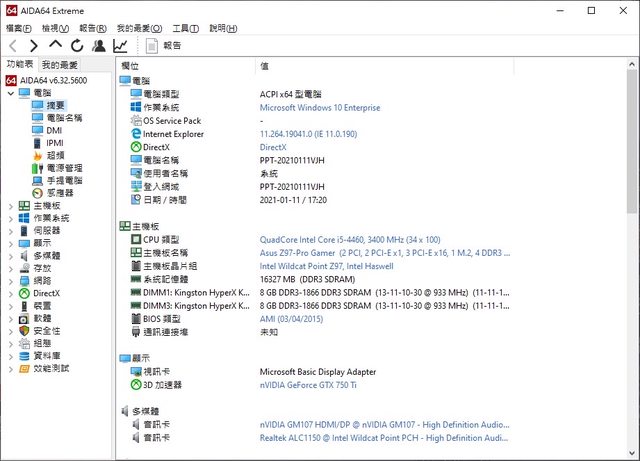Click the 報告 report button in the toolbar

click(163, 46)
